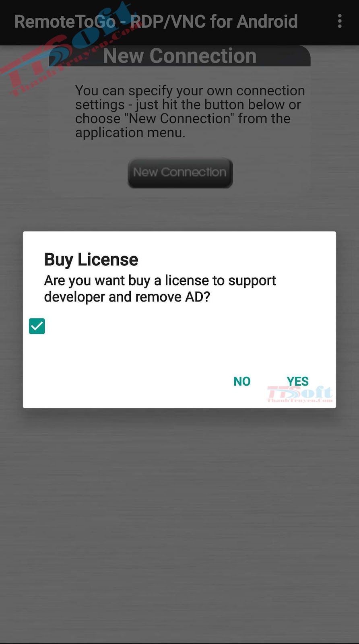Decline the license with NO
This screenshot has width=359, height=644.
pyautogui.click(x=242, y=381)
